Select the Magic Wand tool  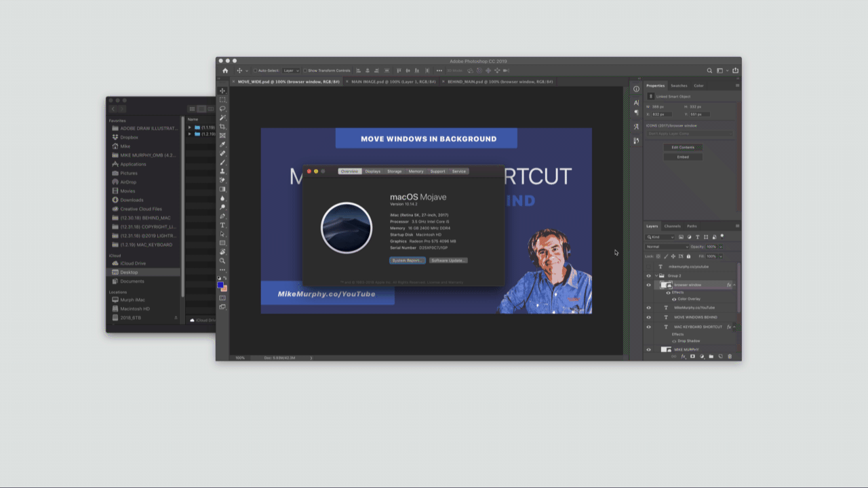(222, 118)
